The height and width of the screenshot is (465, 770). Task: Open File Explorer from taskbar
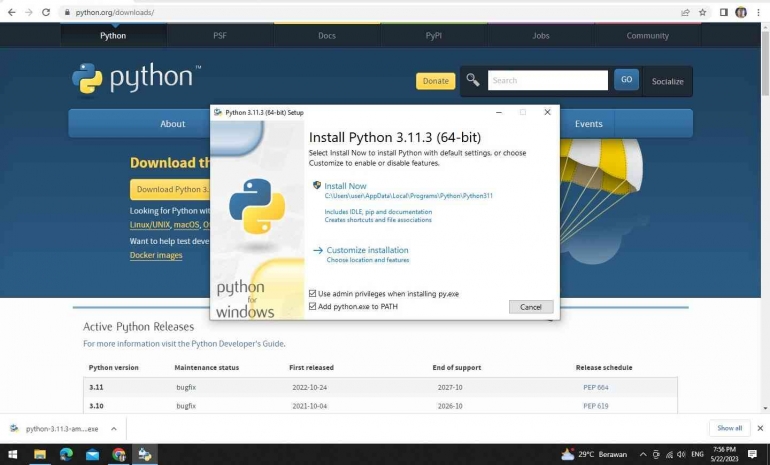point(40,454)
